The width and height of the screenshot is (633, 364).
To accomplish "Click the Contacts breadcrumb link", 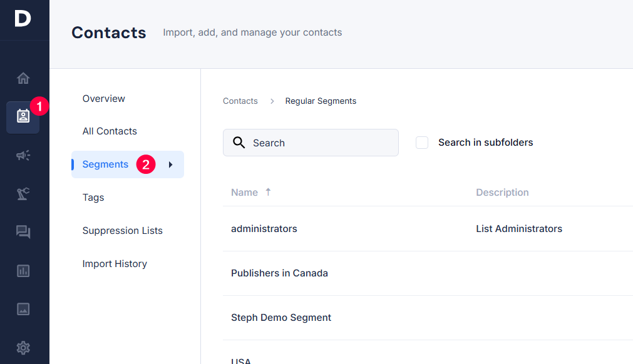I will tap(240, 101).
